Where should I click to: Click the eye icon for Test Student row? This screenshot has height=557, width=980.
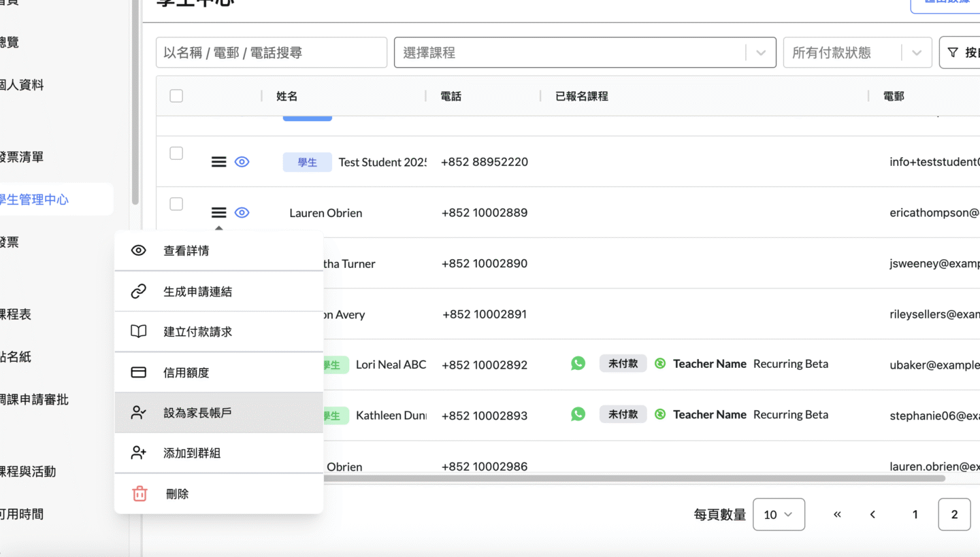pos(242,162)
